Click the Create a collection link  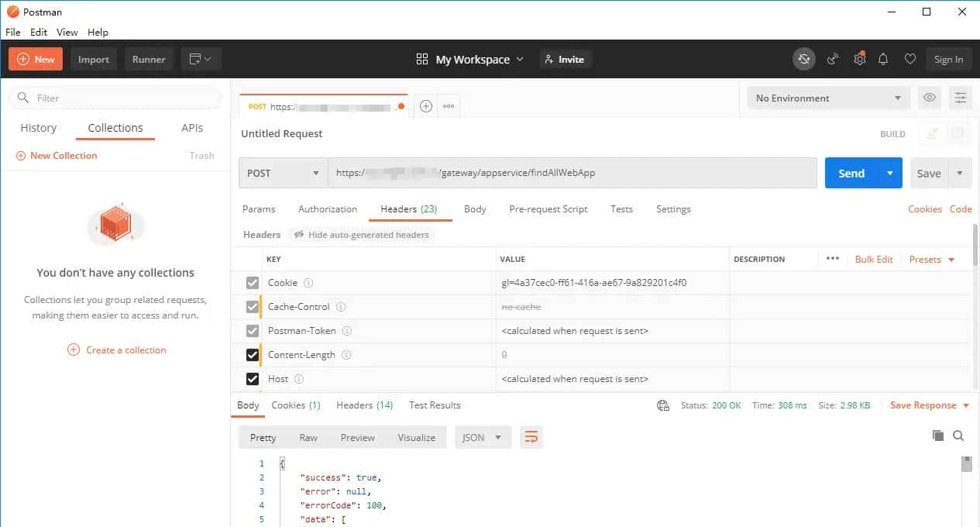tap(126, 350)
